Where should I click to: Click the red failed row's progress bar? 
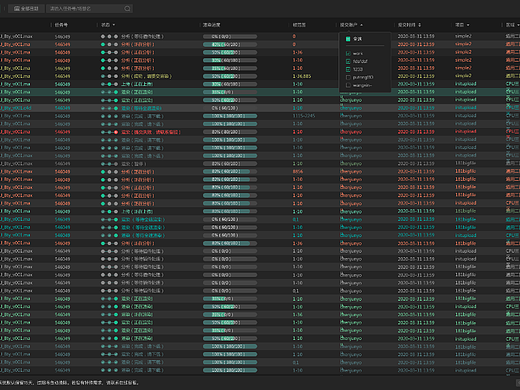(230, 132)
